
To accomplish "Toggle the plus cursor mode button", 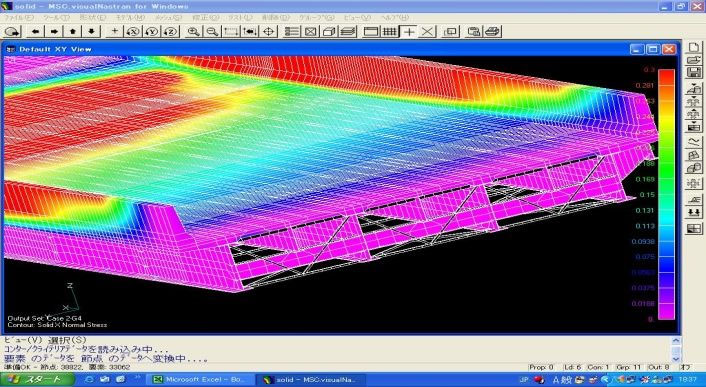I will 409,32.
